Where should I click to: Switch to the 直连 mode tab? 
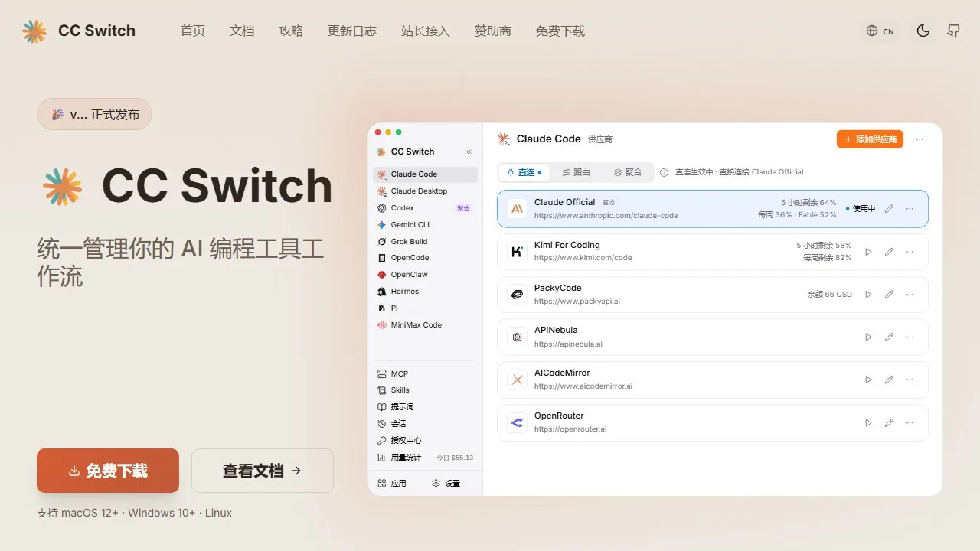pos(524,173)
